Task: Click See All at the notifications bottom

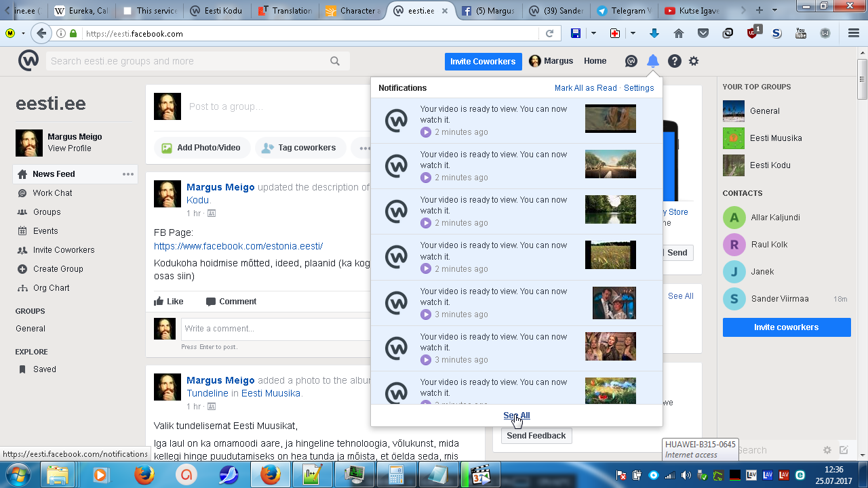Action: (x=517, y=415)
